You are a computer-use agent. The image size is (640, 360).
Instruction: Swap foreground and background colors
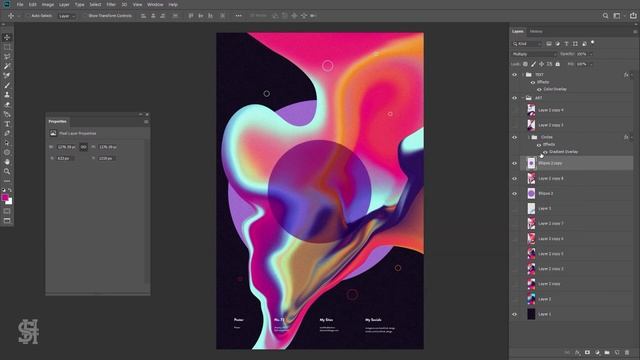[10, 190]
